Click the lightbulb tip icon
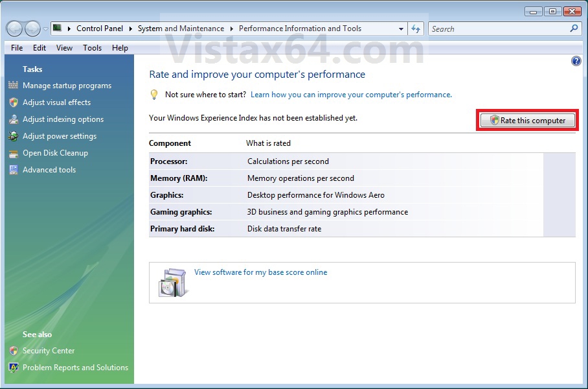588x389 pixels. [x=153, y=95]
